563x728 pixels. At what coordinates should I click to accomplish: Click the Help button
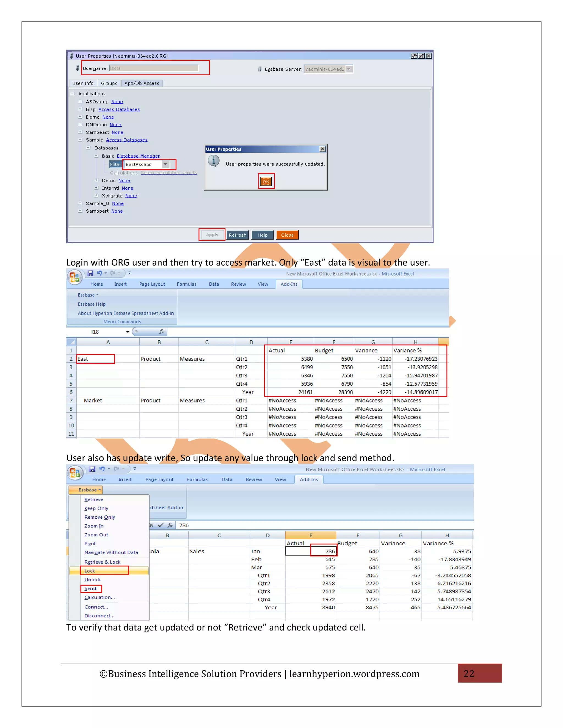pyautogui.click(x=263, y=235)
